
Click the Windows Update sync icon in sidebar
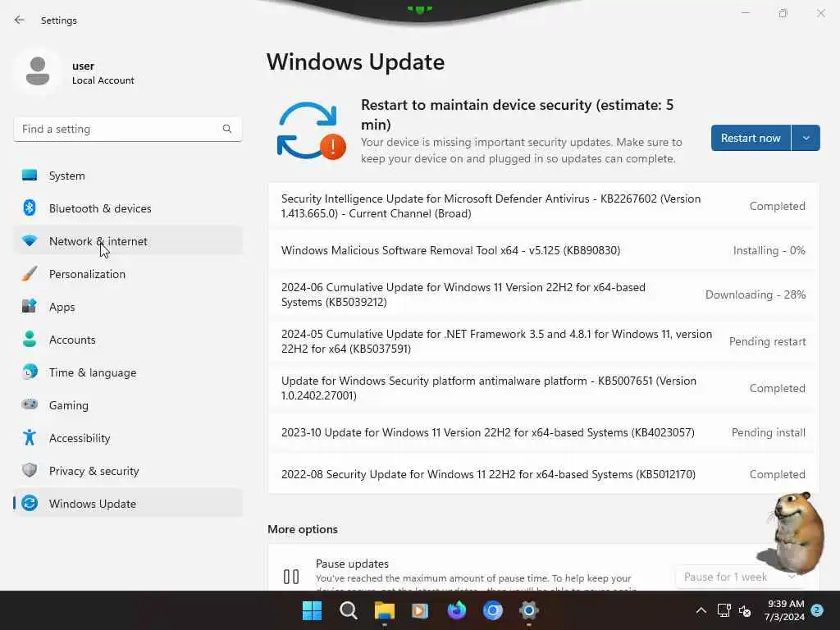point(30,503)
